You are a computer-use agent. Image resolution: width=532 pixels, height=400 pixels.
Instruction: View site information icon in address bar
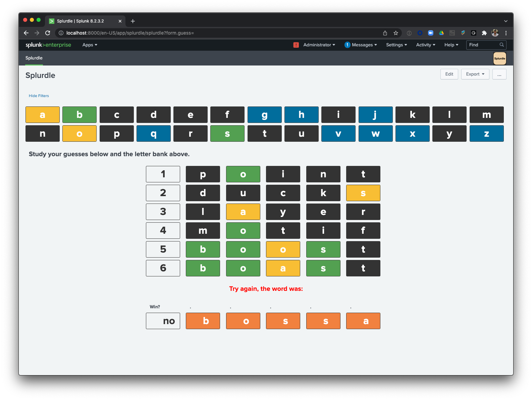61,33
